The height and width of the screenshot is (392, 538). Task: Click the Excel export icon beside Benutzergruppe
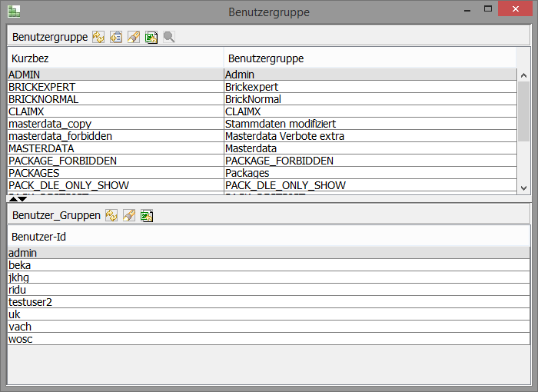[151, 37]
